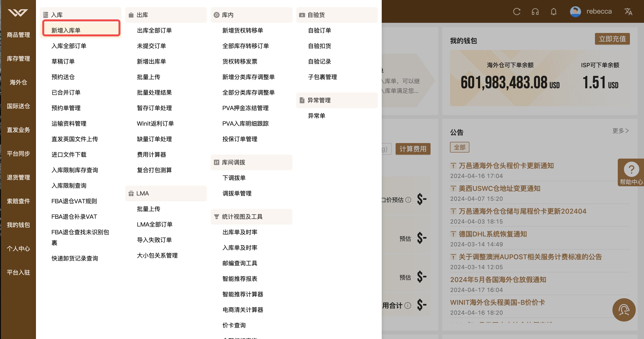This screenshot has width=644, height=339.
Task: Open 草稿订单 menu entry
Action: [x=63, y=61]
